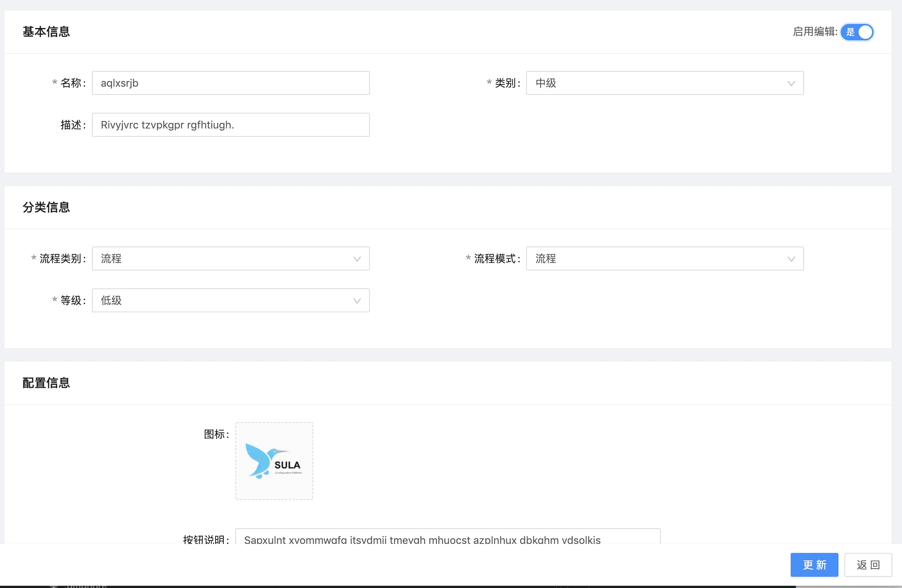Click the 基本信息 section heading

pos(46,32)
